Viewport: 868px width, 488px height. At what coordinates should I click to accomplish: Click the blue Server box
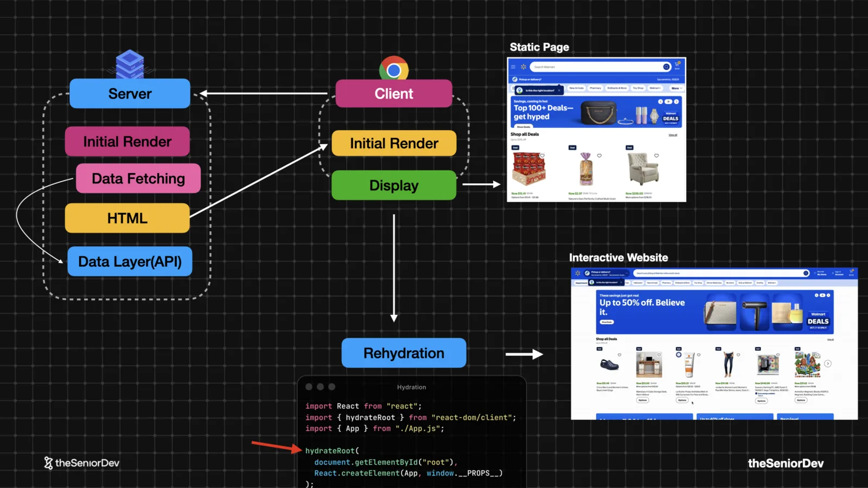point(130,93)
